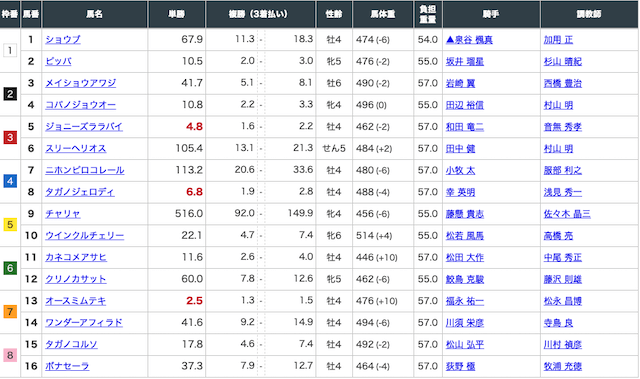Screen dimensions: 640x379
Task: Open trainer link 浅見 秀一
Action: click(x=562, y=192)
